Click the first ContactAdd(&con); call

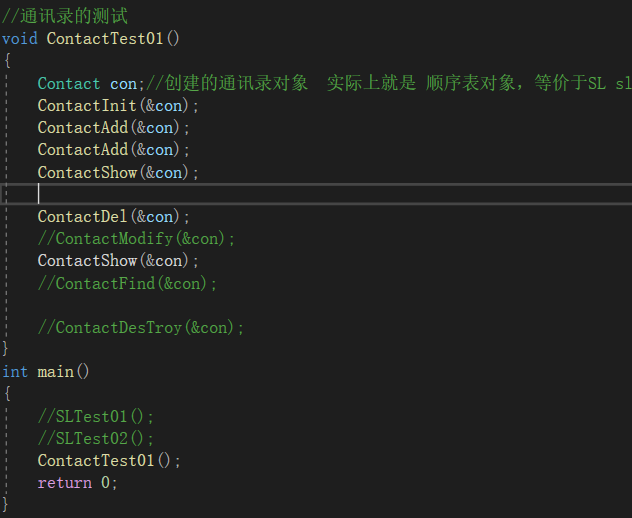pos(114,128)
